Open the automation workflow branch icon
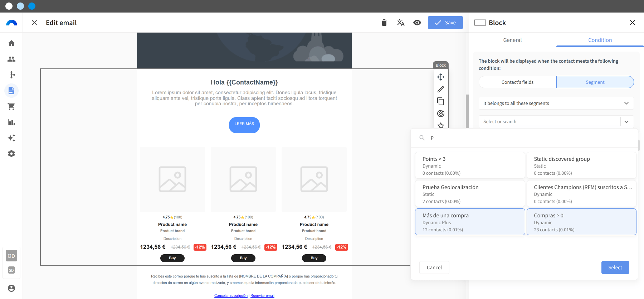 (12, 75)
